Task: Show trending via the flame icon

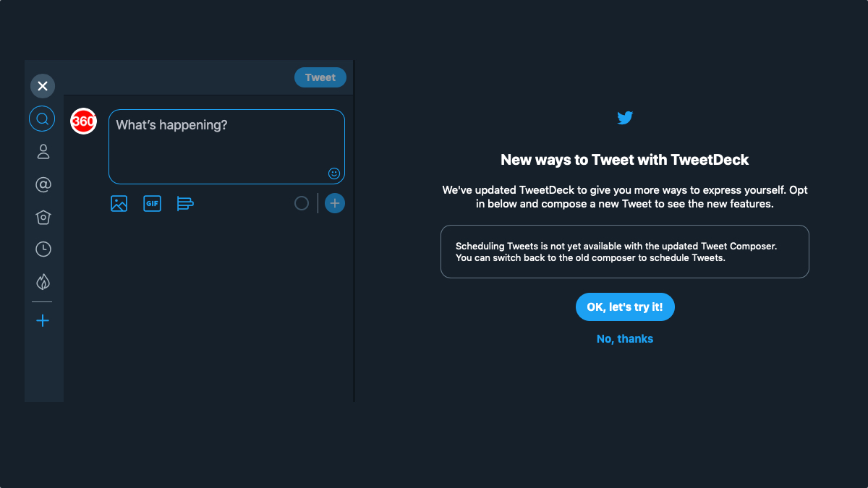Action: click(43, 282)
